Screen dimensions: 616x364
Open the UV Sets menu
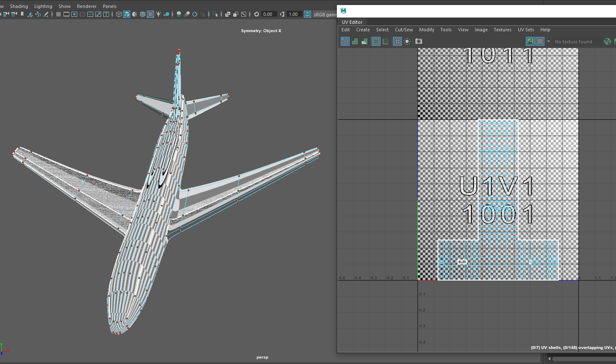(x=526, y=30)
